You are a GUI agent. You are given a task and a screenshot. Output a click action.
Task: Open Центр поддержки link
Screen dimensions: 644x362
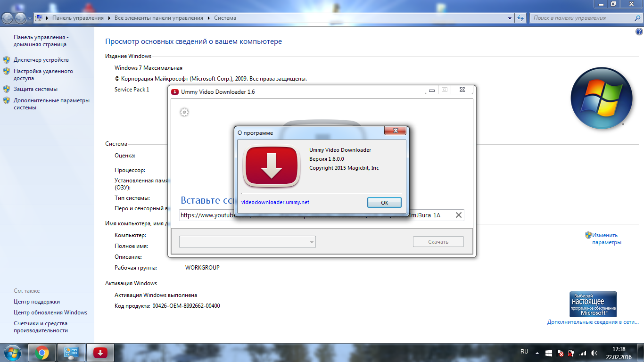37,302
